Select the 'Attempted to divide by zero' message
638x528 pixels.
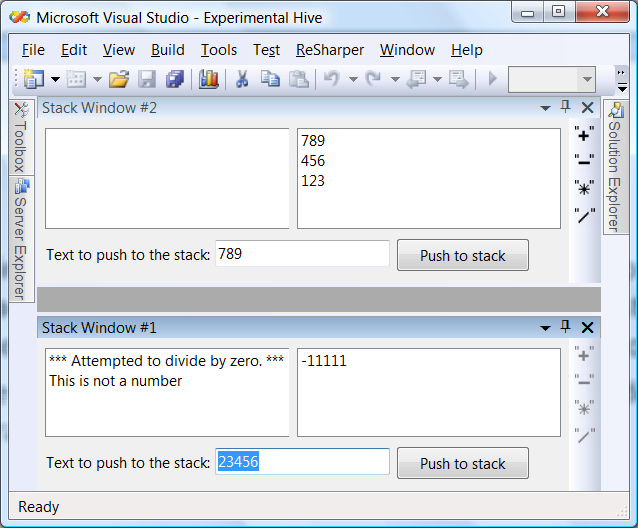tap(166, 361)
